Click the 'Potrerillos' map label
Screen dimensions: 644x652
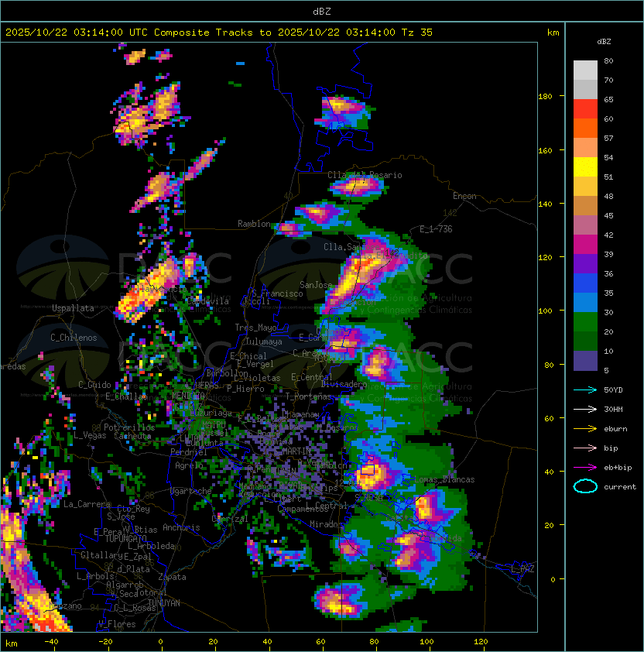[129, 427]
